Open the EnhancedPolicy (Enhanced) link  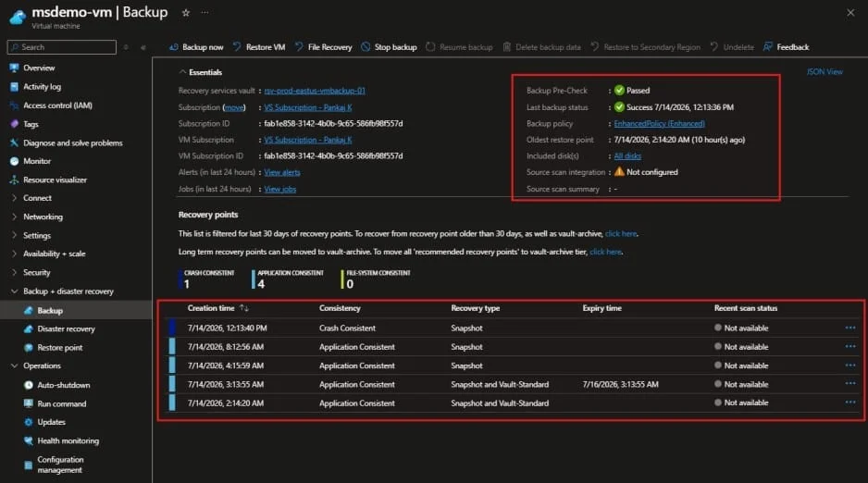tap(659, 124)
